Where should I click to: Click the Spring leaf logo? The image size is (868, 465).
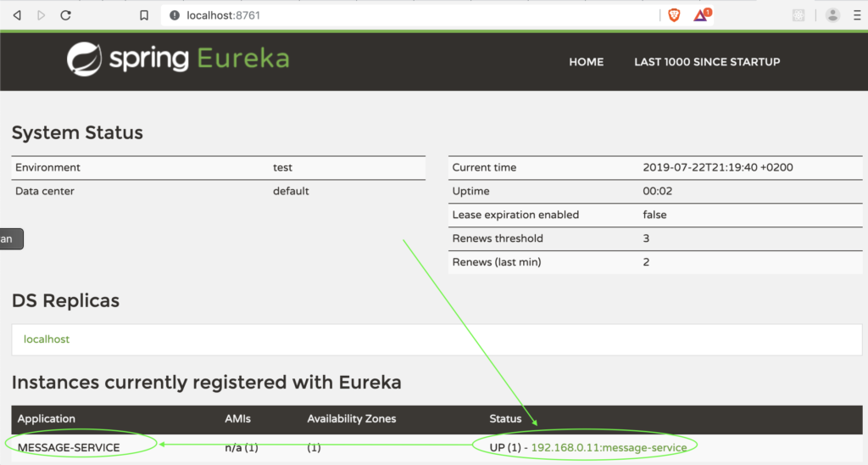pyautogui.click(x=85, y=59)
